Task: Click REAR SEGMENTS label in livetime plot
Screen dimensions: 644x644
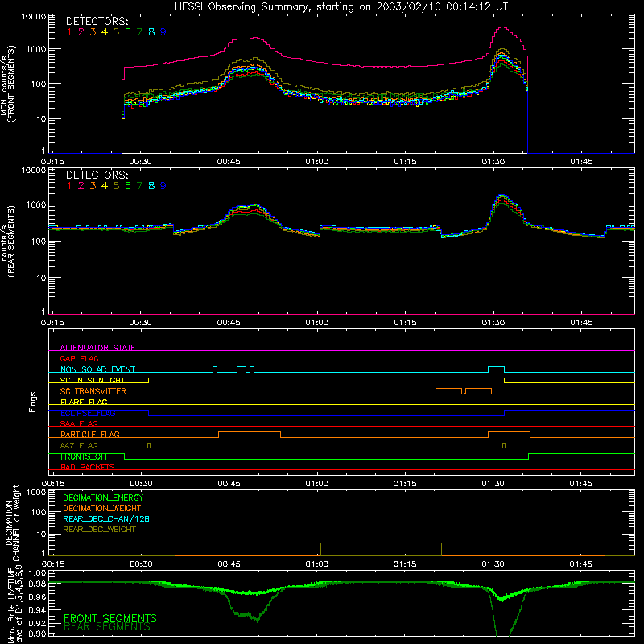Action: click(x=107, y=627)
